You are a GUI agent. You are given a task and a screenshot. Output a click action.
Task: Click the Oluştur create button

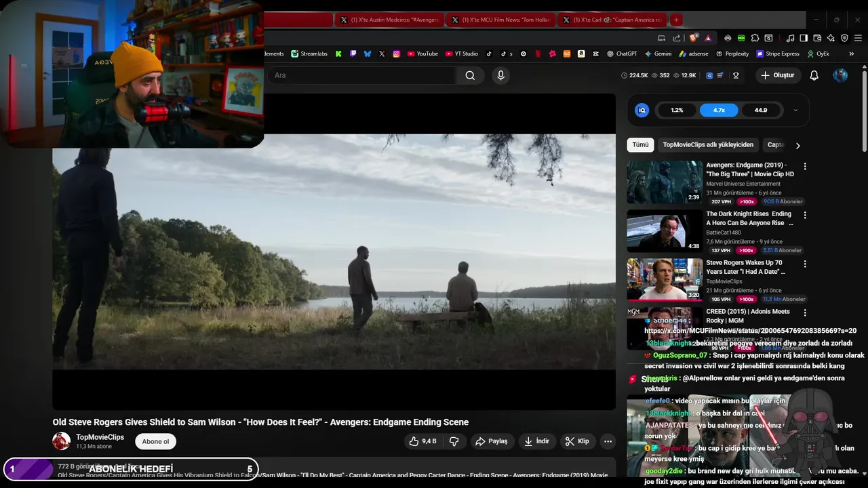click(x=777, y=75)
